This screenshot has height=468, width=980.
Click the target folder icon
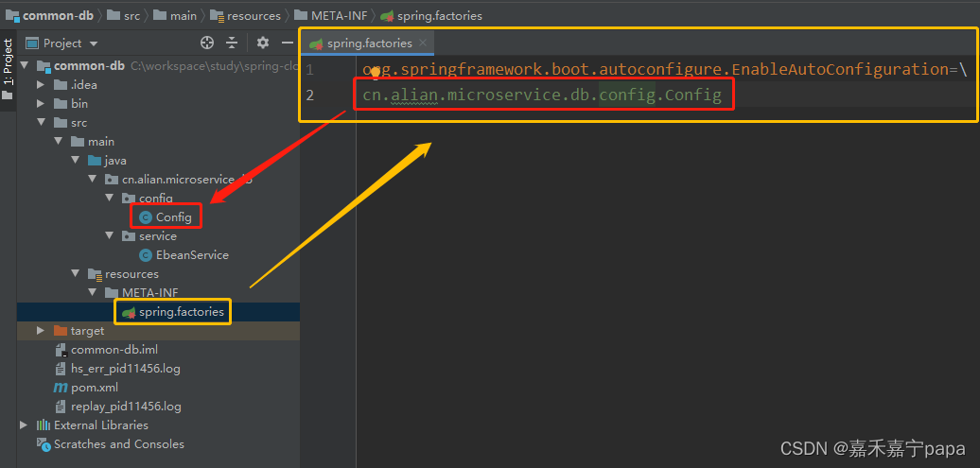(60, 331)
